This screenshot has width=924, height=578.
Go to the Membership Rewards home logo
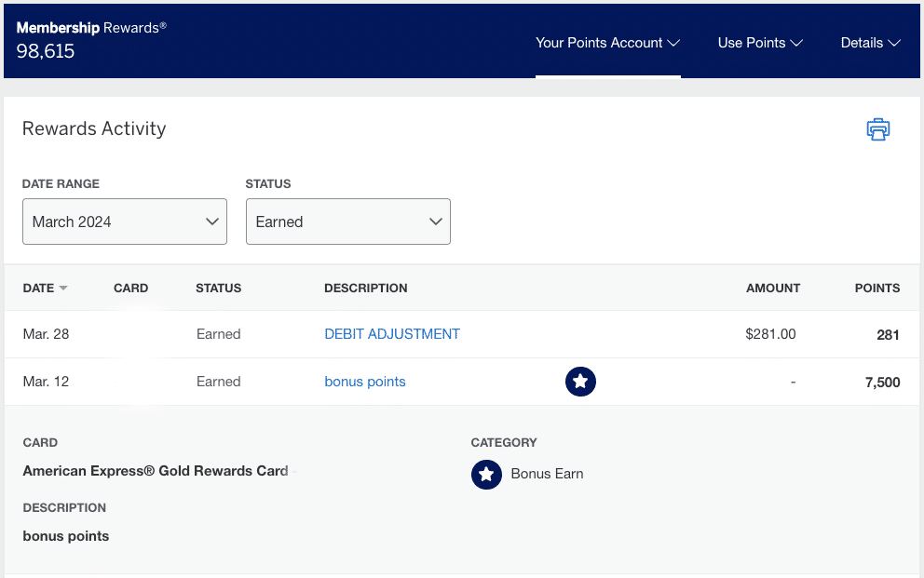click(91, 28)
